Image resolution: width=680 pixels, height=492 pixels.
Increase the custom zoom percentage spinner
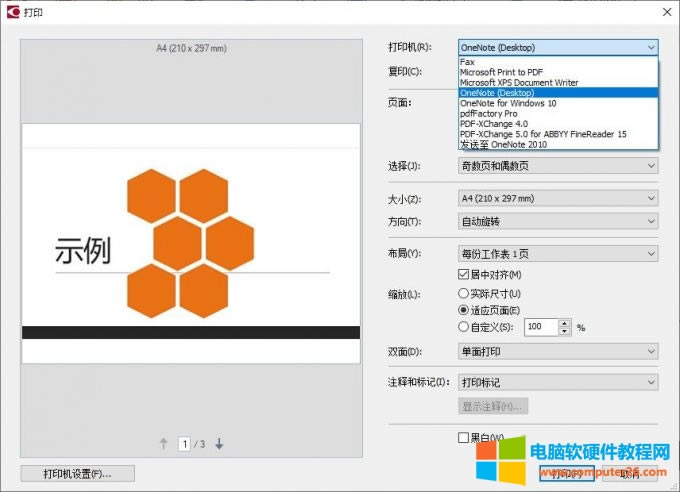click(565, 322)
